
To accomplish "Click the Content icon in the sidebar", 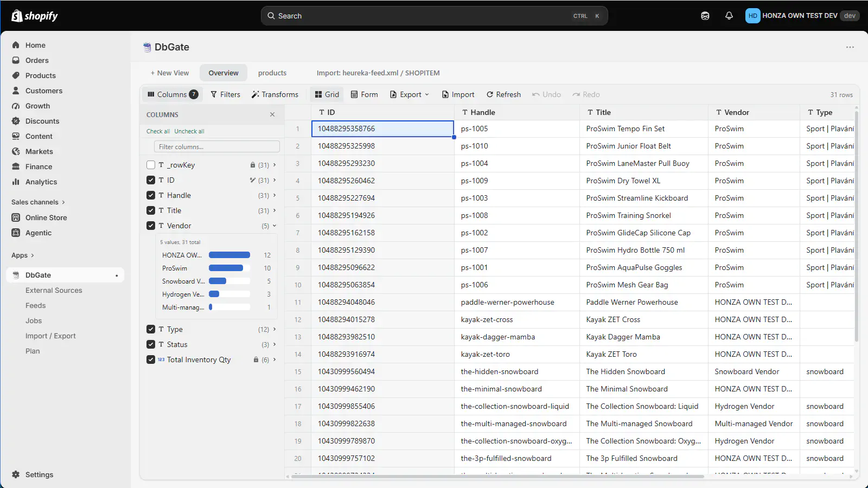I will click(x=16, y=136).
